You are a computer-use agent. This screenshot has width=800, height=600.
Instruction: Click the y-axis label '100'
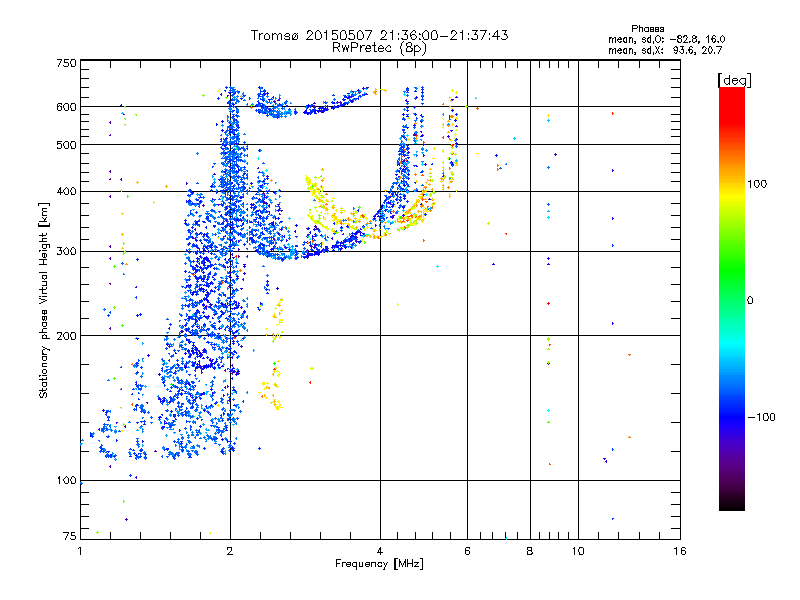click(66, 481)
